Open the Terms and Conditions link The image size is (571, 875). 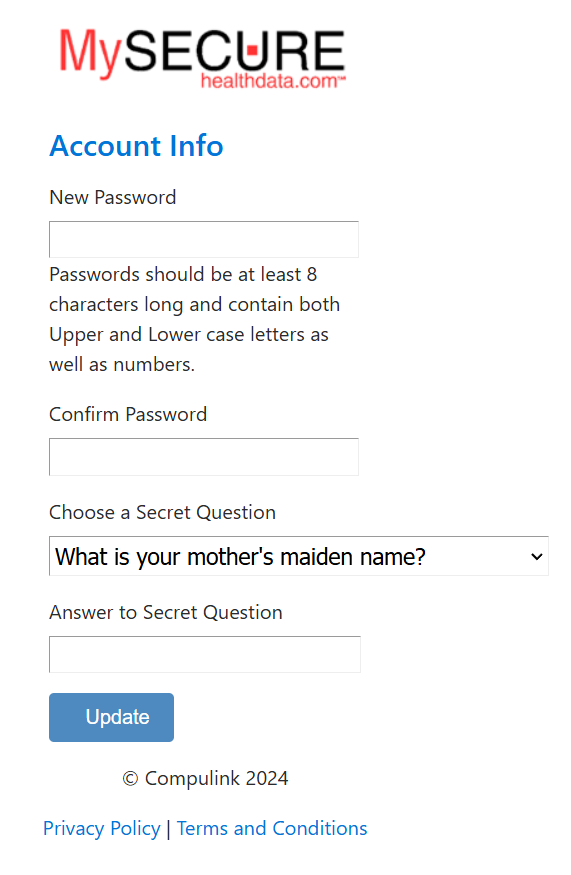point(272,829)
